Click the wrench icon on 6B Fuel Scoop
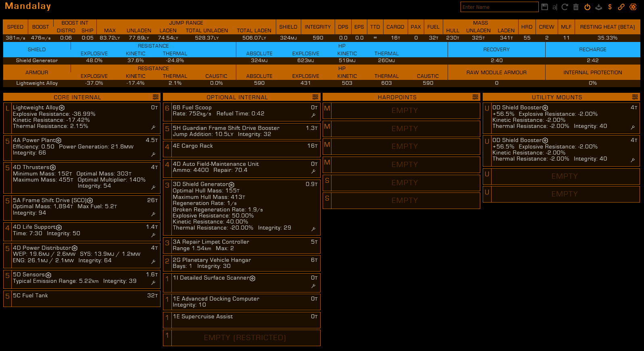This screenshot has height=351, width=644. [x=313, y=115]
